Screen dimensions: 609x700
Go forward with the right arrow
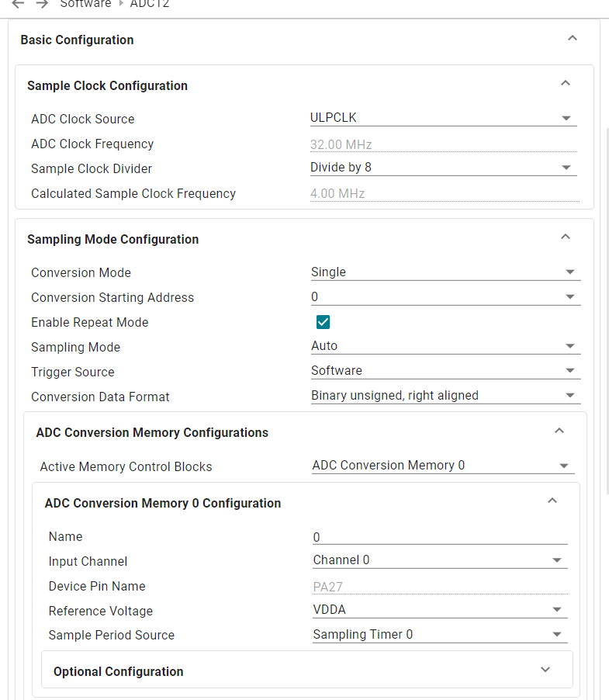point(42,4)
